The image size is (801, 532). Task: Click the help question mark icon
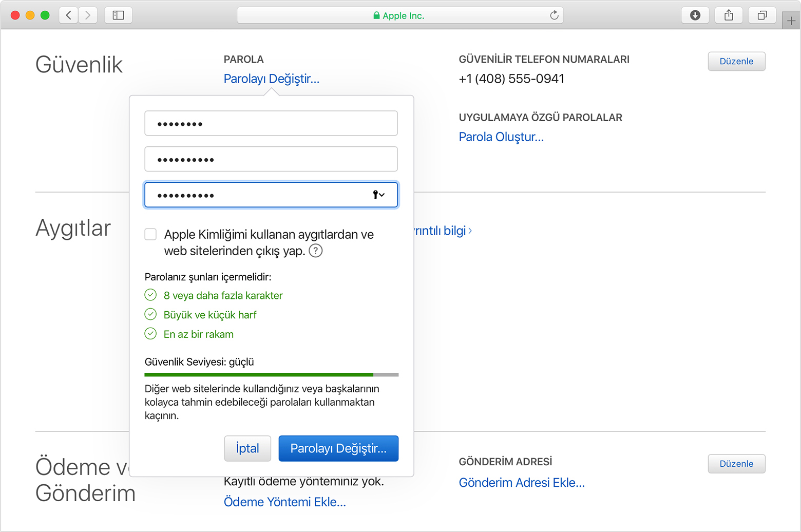coord(316,251)
